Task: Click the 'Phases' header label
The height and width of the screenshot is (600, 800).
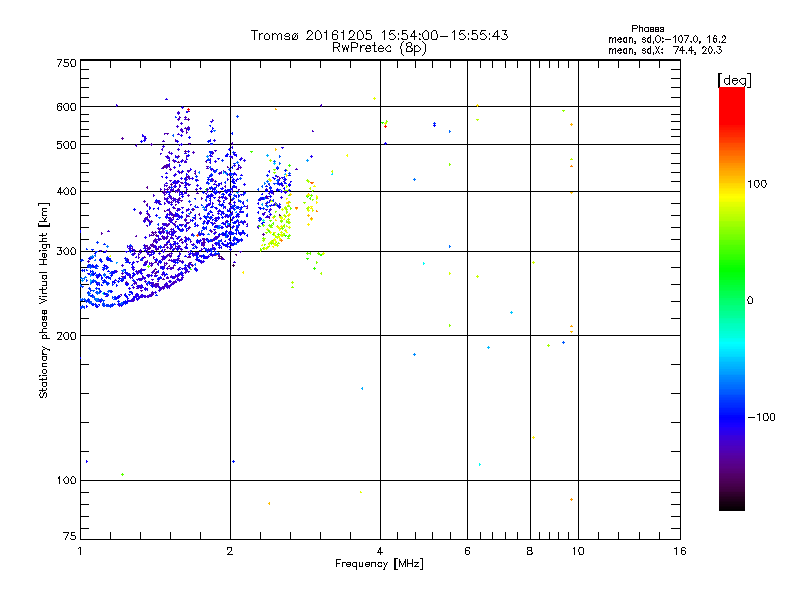Action: [647, 29]
